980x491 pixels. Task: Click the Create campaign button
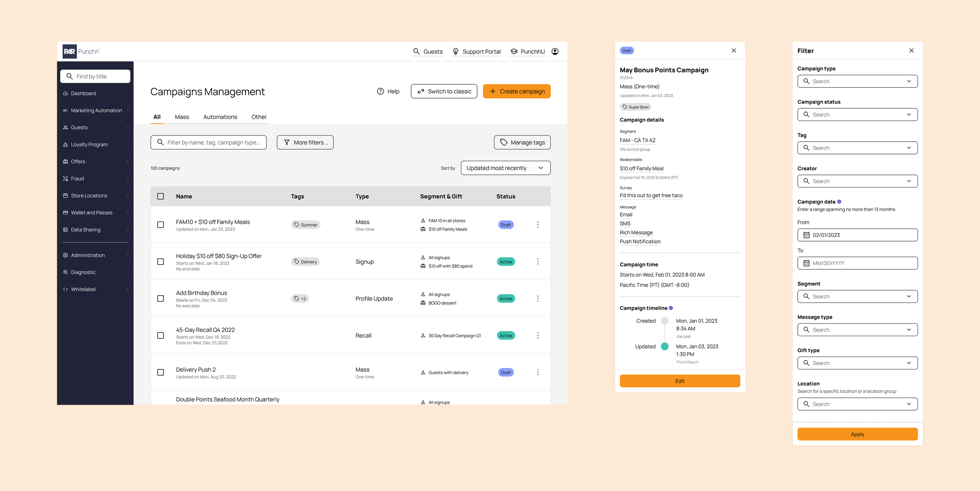pos(516,91)
